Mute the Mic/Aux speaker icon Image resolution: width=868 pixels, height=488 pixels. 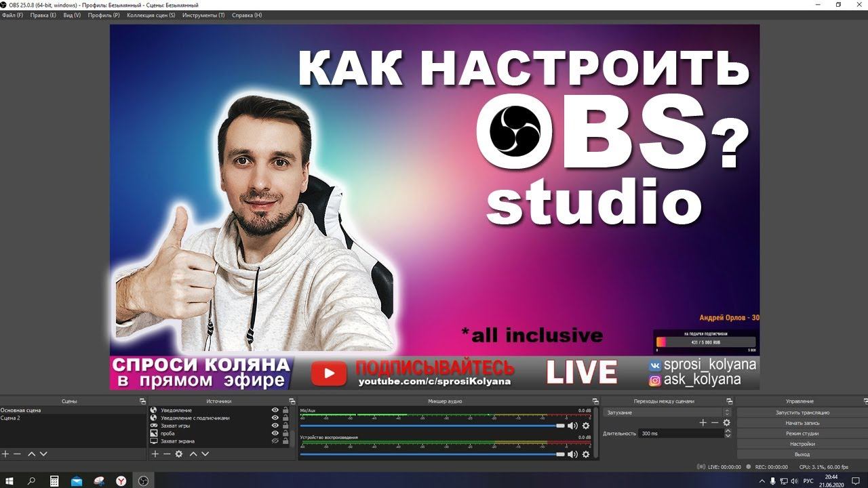tap(572, 426)
